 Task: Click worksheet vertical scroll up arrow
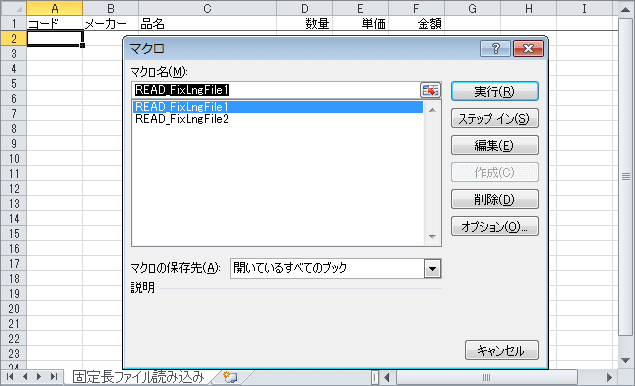[625, 9]
